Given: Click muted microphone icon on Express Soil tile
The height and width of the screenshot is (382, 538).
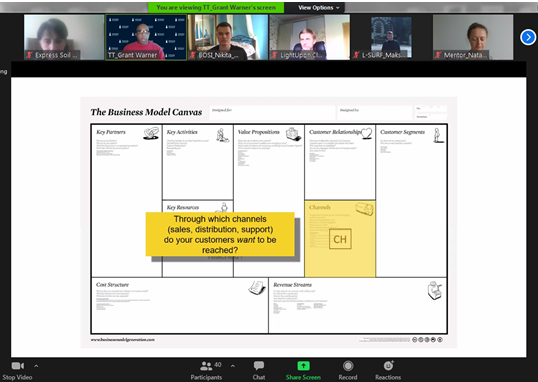Looking at the screenshot, I should coord(30,55).
